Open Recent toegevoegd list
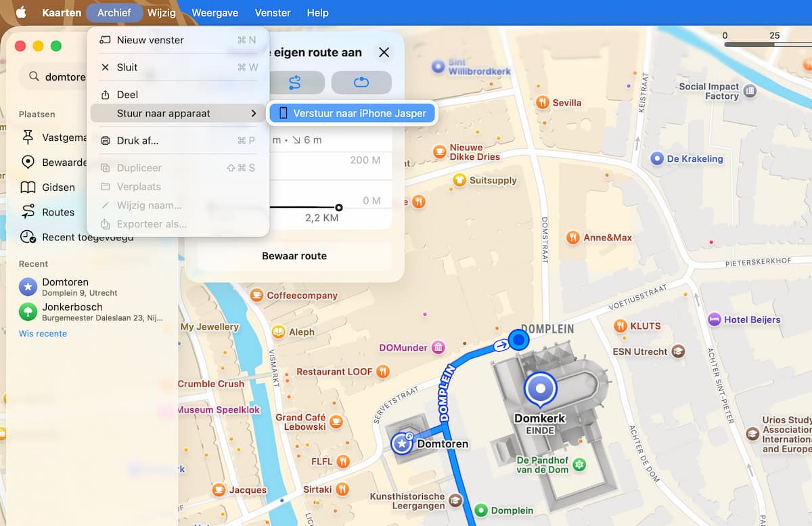 point(76,238)
